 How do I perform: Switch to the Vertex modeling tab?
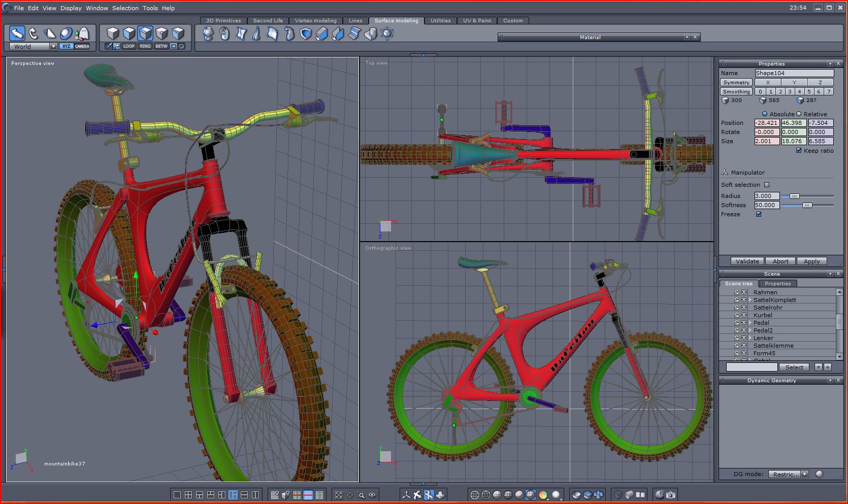(x=316, y=21)
